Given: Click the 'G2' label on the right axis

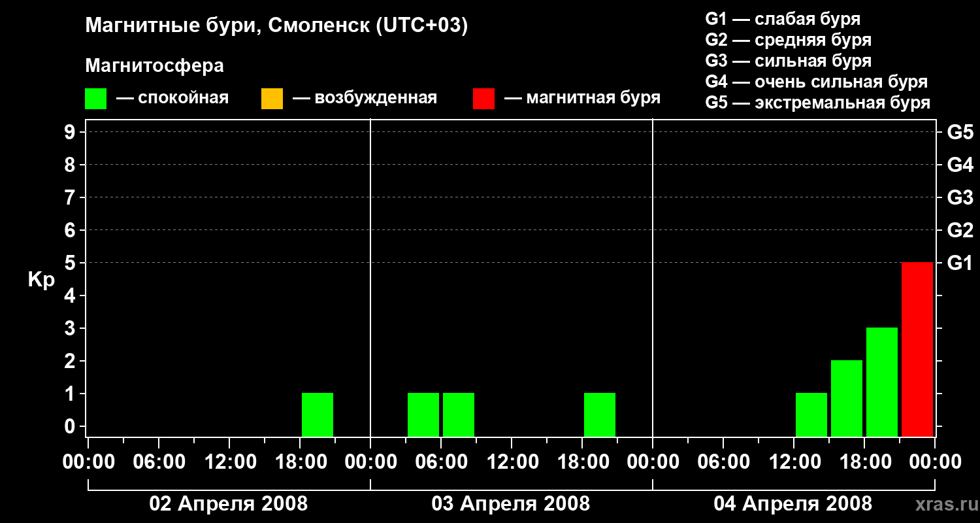Looking at the screenshot, I should [960, 231].
